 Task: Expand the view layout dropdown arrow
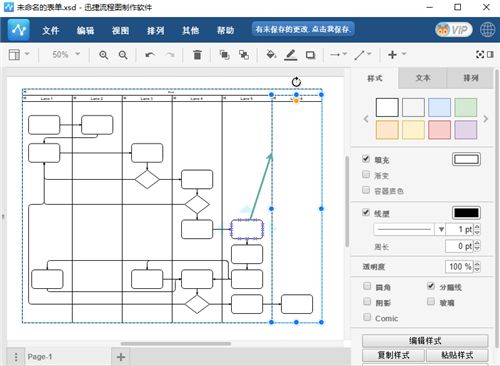pyautogui.click(x=27, y=54)
